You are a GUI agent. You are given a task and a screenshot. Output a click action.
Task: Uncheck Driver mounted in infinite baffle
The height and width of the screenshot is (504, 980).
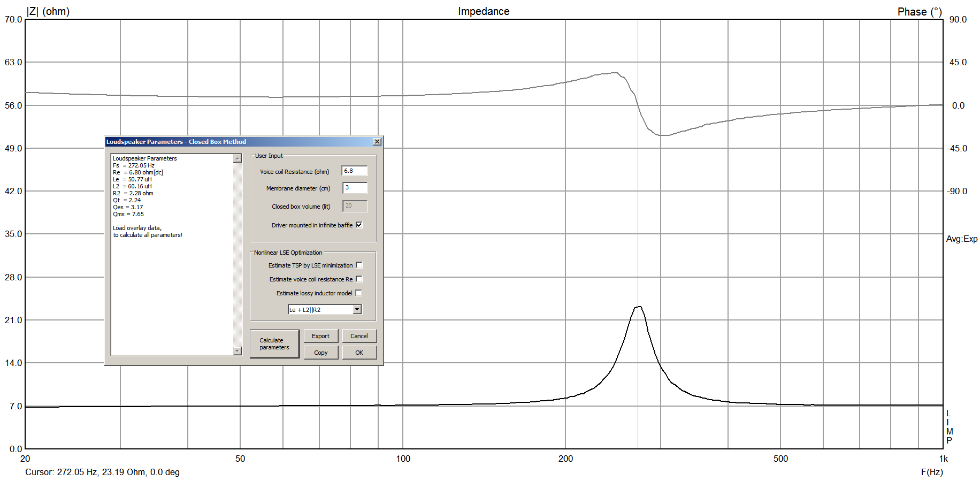pyautogui.click(x=359, y=225)
